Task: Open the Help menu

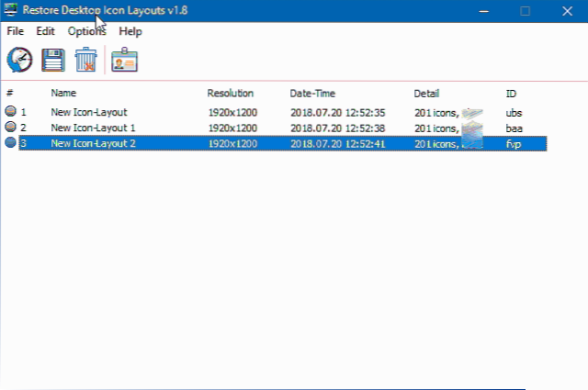Action: pos(130,30)
